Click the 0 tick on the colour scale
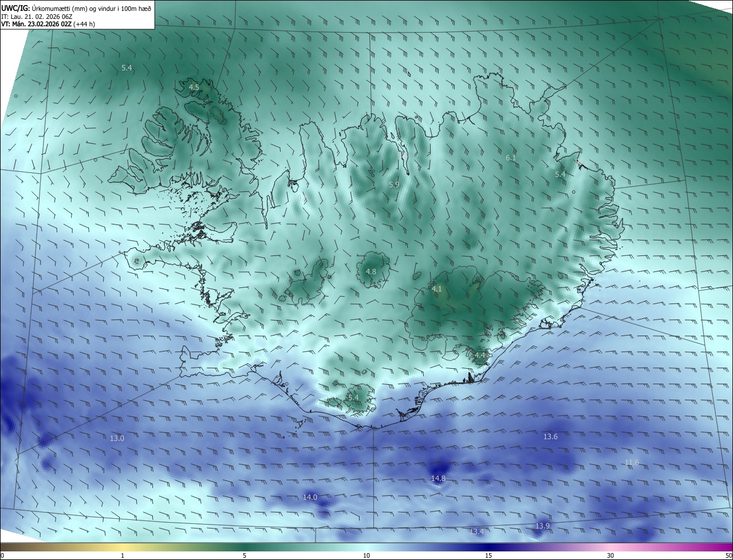The width and height of the screenshot is (733, 560). [2, 555]
